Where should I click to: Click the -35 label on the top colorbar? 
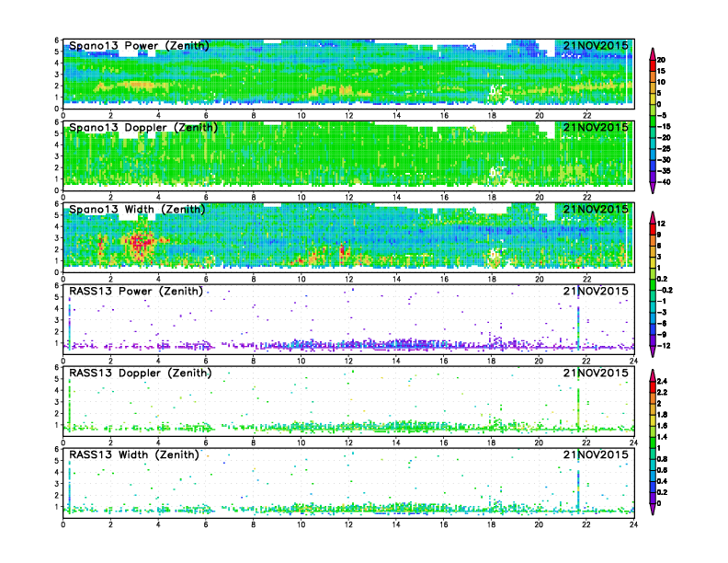coord(664,171)
